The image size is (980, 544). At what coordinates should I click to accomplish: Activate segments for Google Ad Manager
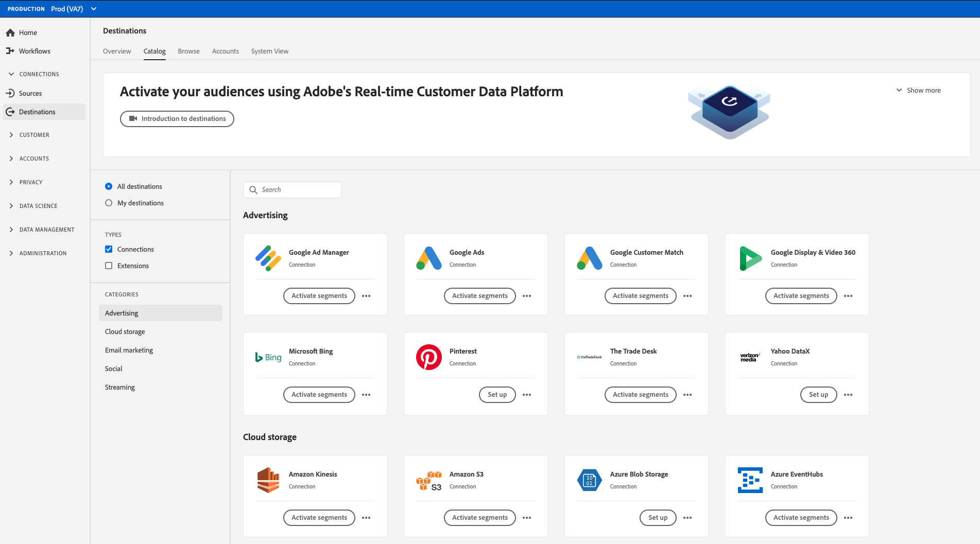(x=319, y=296)
